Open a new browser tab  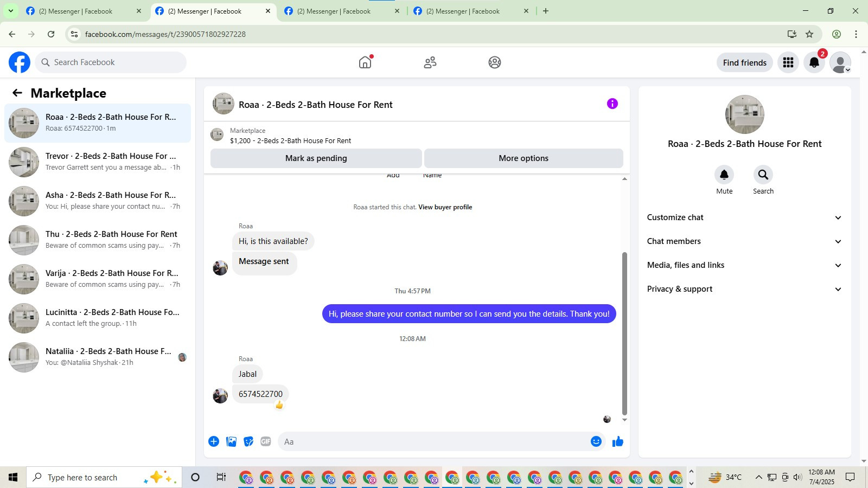(546, 11)
